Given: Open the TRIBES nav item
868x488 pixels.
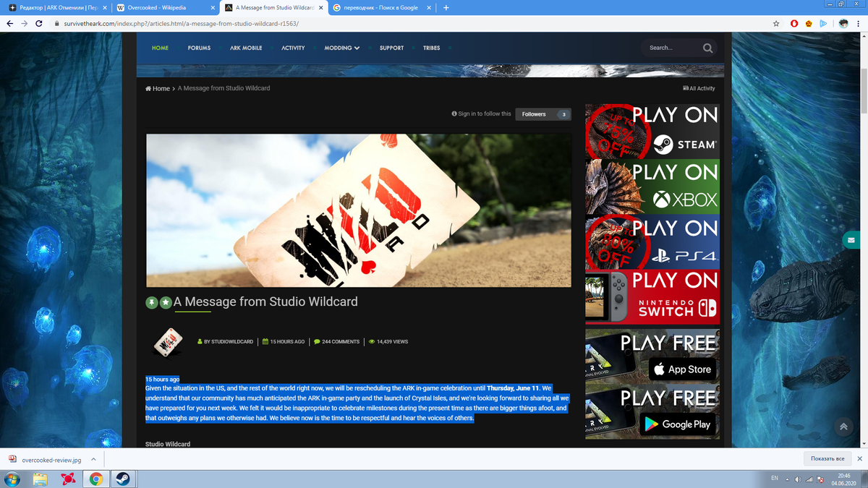Looking at the screenshot, I should pos(431,48).
